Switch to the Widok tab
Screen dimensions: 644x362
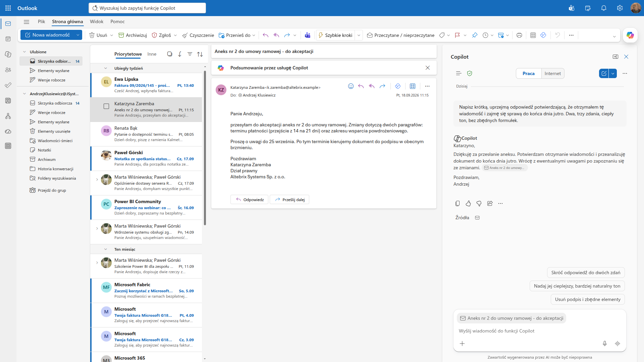point(97,21)
